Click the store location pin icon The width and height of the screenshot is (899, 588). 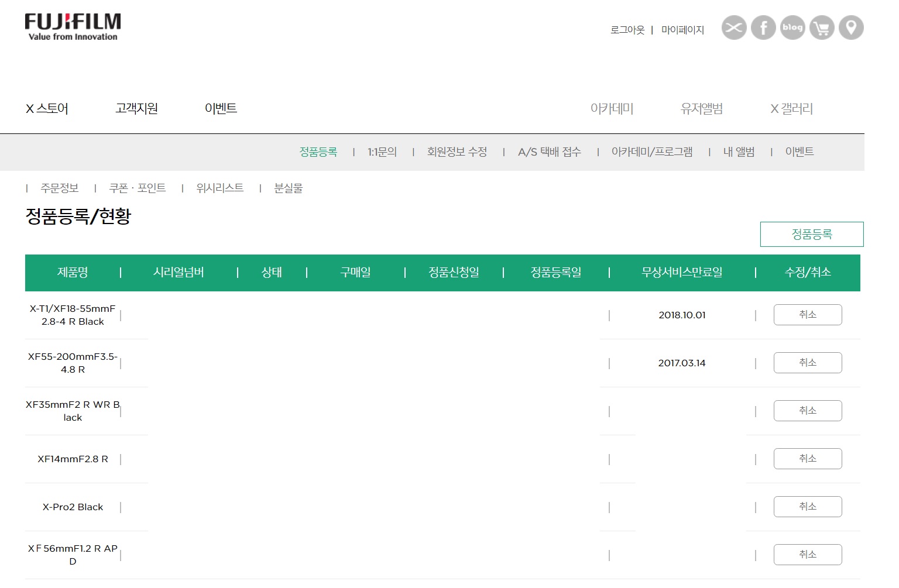[851, 27]
